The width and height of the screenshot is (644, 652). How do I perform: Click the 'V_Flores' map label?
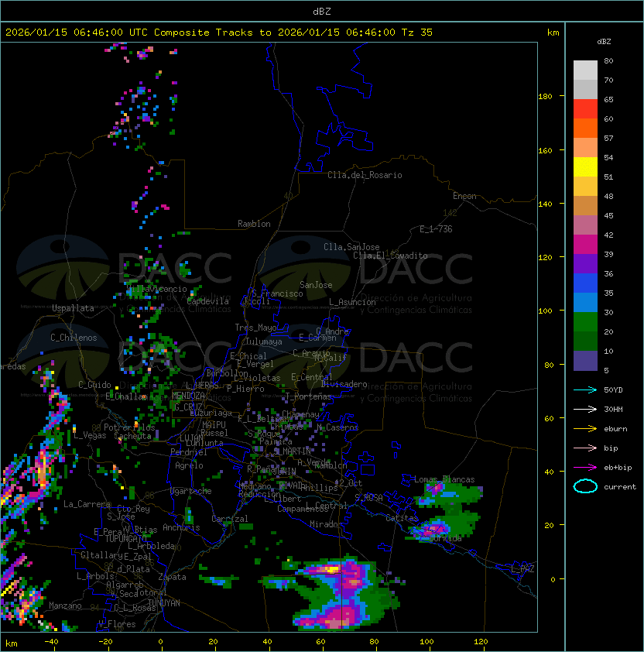[117, 624]
